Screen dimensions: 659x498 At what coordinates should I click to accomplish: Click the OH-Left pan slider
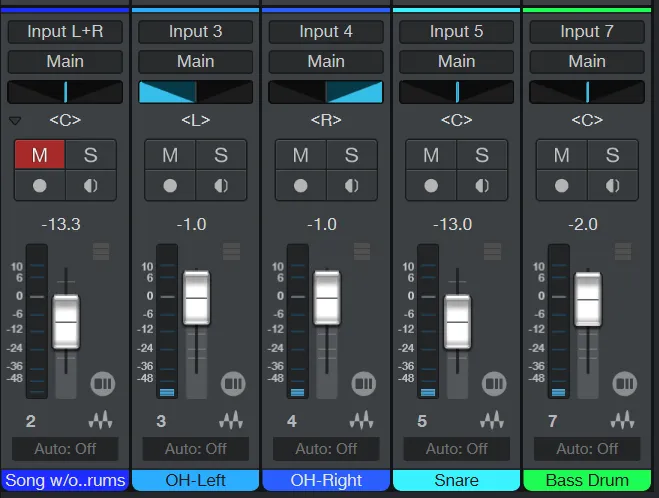[195, 92]
